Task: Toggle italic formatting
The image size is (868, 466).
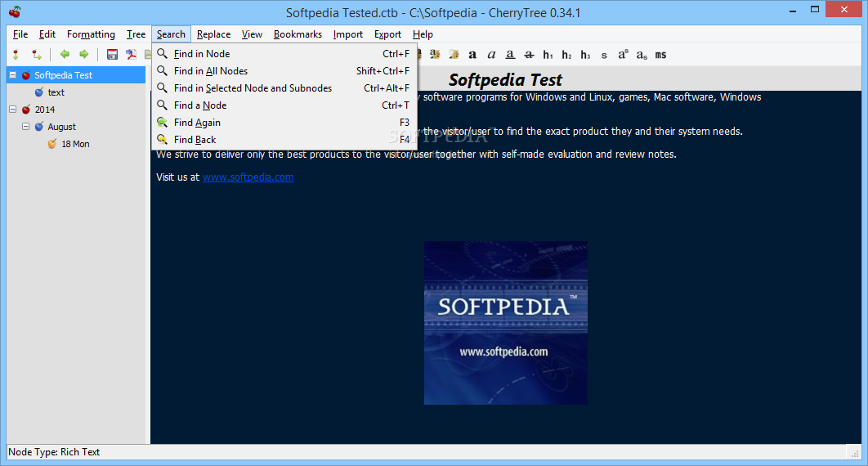Action: [491, 54]
